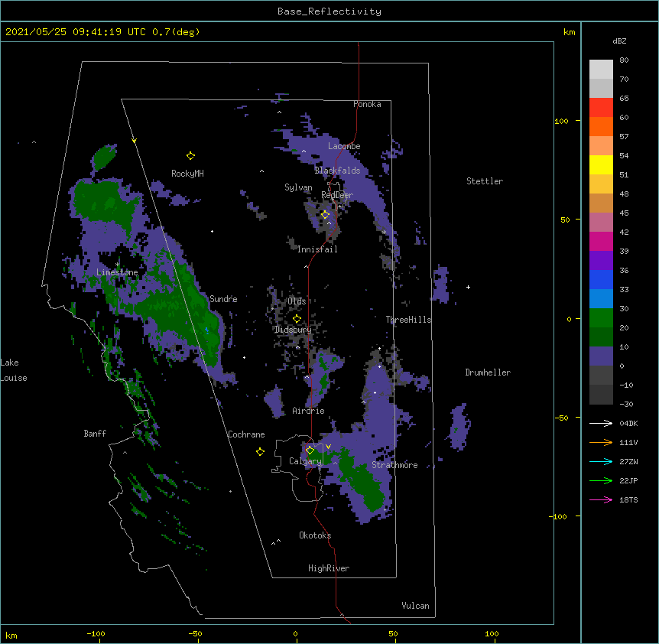This screenshot has width=659, height=644.
Task: Select the 36 dBZ purple color swatch
Action: (601, 260)
